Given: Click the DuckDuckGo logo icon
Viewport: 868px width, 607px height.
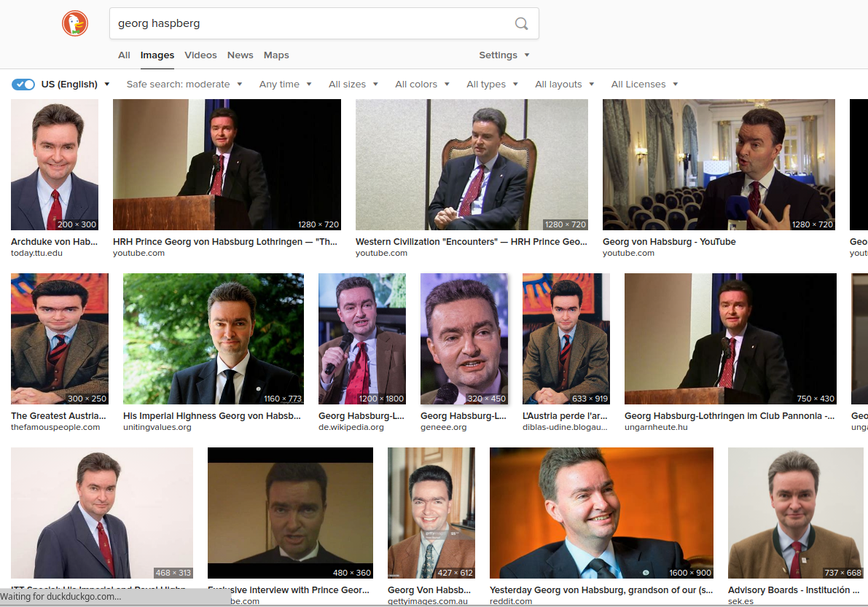Looking at the screenshot, I should [x=75, y=23].
